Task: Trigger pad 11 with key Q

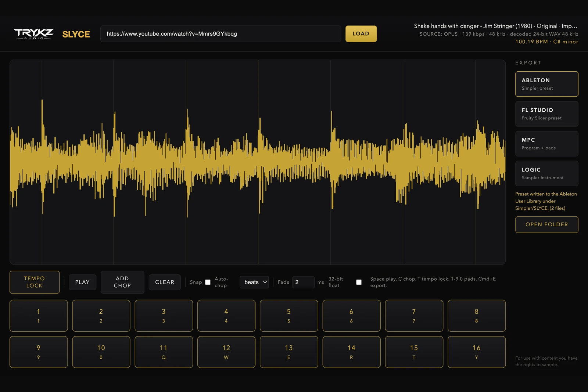Action: pos(164,352)
